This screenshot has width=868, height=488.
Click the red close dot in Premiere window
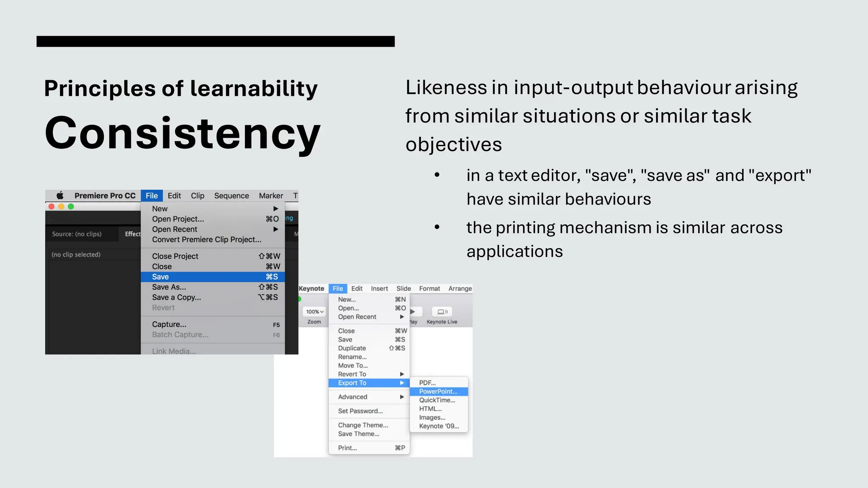click(51, 207)
